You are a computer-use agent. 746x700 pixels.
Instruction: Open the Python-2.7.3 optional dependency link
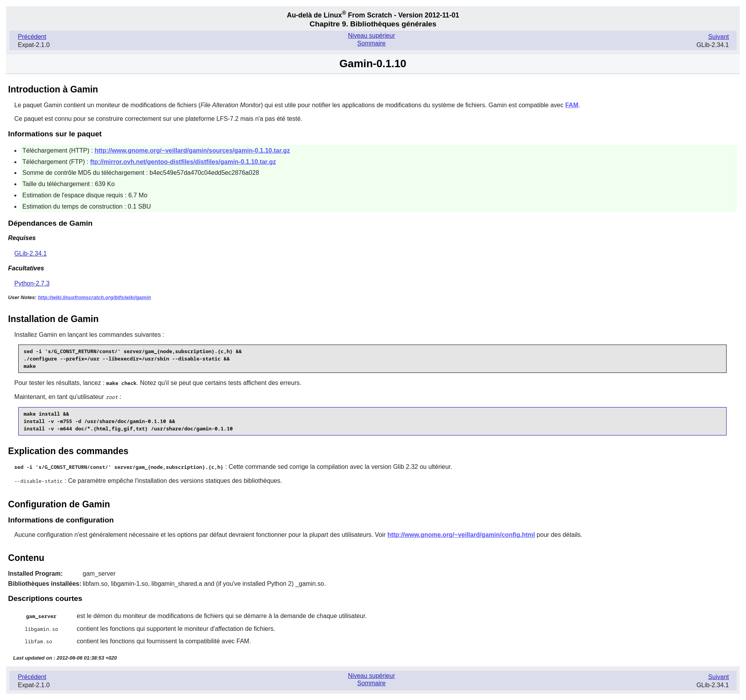click(32, 284)
